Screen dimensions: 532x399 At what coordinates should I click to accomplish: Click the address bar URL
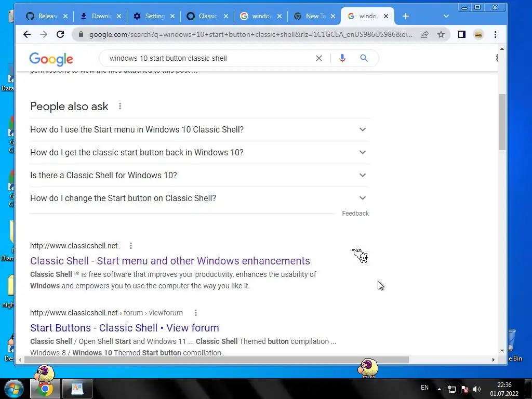click(251, 34)
